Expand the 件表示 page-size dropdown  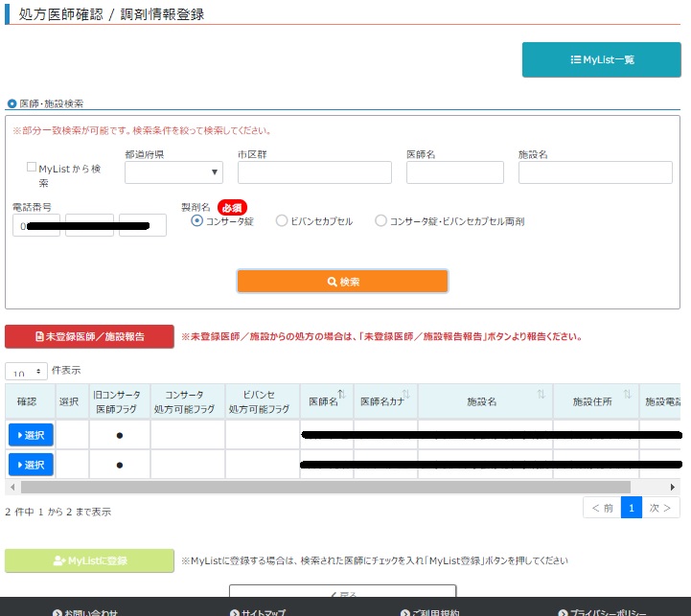[26, 371]
